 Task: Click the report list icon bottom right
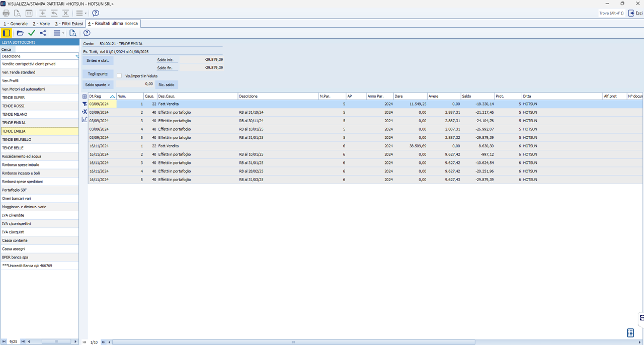coord(630,332)
